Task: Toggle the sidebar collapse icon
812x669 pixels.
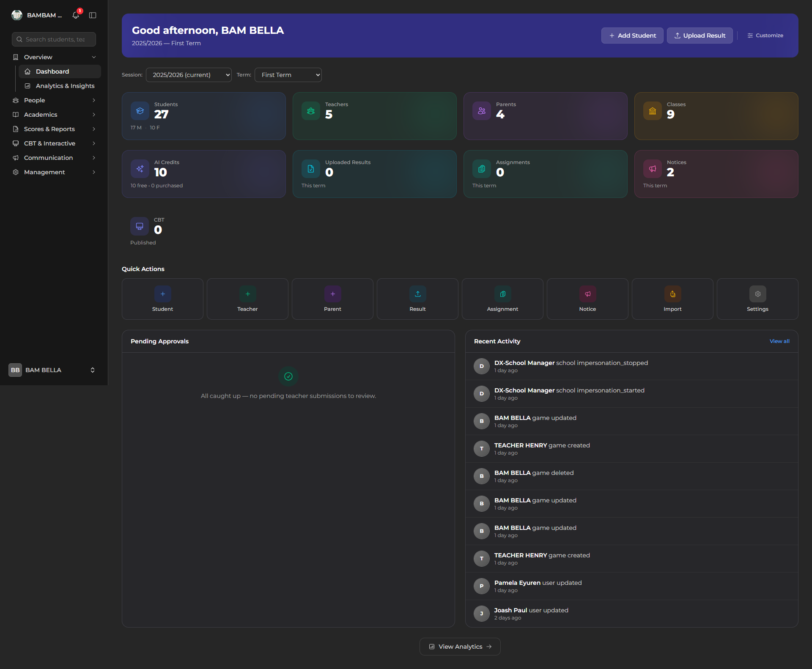Action: point(93,15)
